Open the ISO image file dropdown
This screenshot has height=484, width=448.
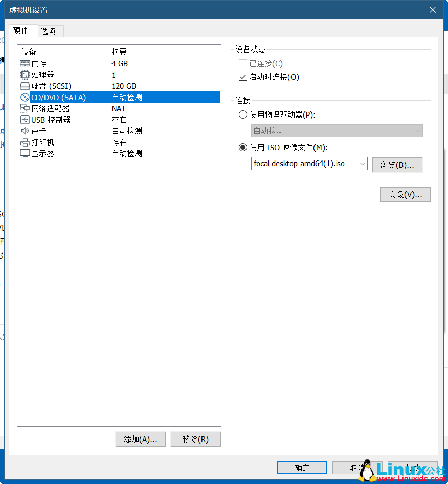pos(363,164)
